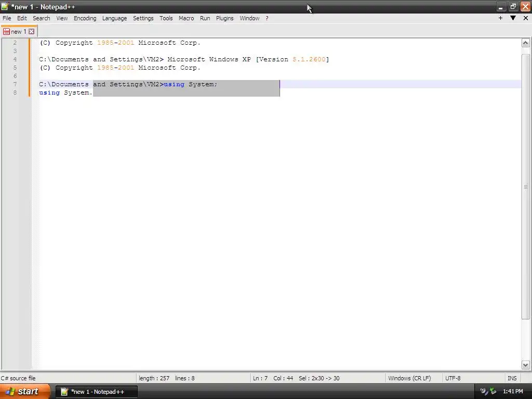Click '5.1.2600' version number text
The width and height of the screenshot is (532, 399).
tap(309, 59)
